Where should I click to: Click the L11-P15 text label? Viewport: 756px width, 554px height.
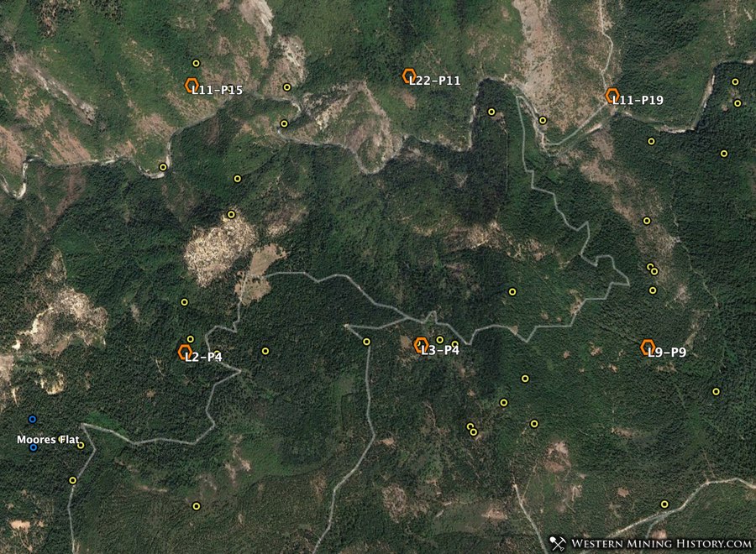(218, 90)
